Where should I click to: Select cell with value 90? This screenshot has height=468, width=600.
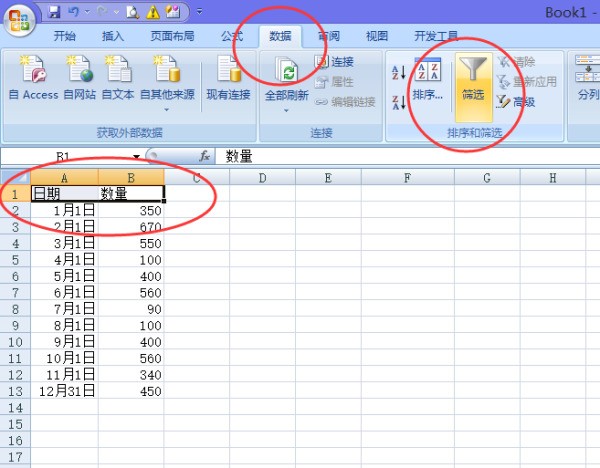tap(131, 309)
